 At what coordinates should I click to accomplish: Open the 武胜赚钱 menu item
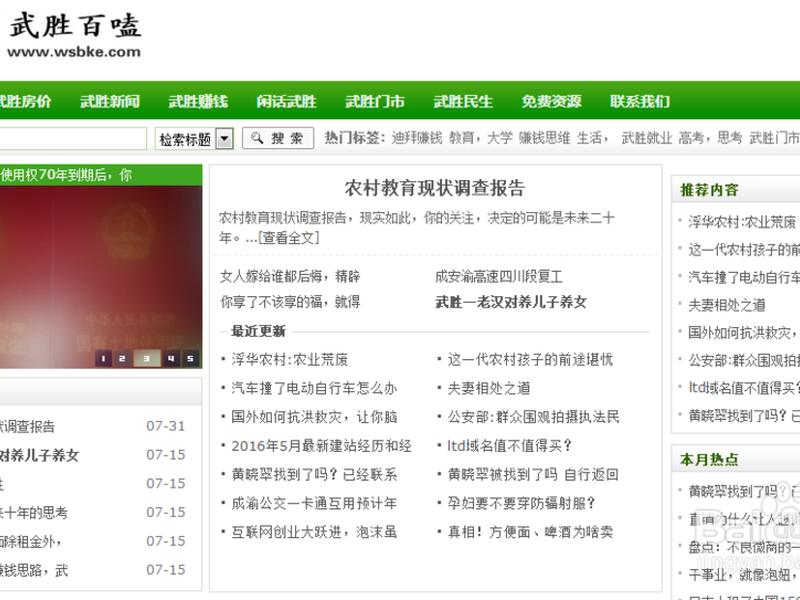click(198, 102)
